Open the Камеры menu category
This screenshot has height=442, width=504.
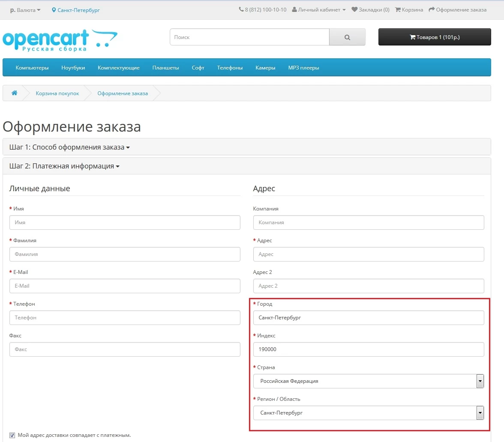click(265, 67)
